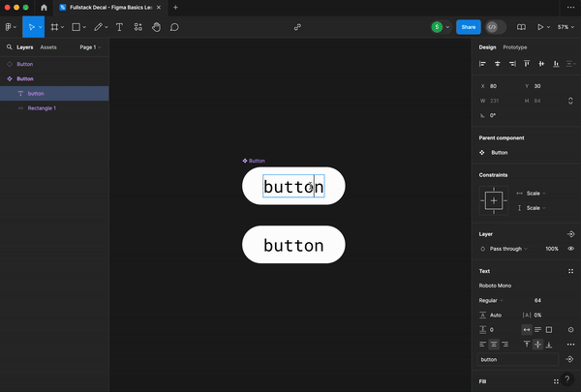Set text vertical align bottom

tap(549, 345)
